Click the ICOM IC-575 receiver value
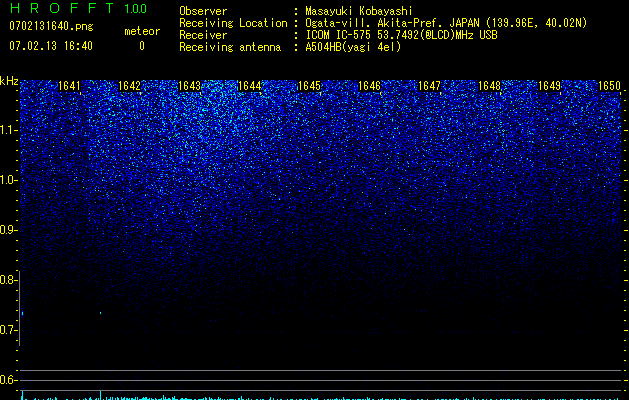The height and width of the screenshot is (400, 629). (x=401, y=35)
